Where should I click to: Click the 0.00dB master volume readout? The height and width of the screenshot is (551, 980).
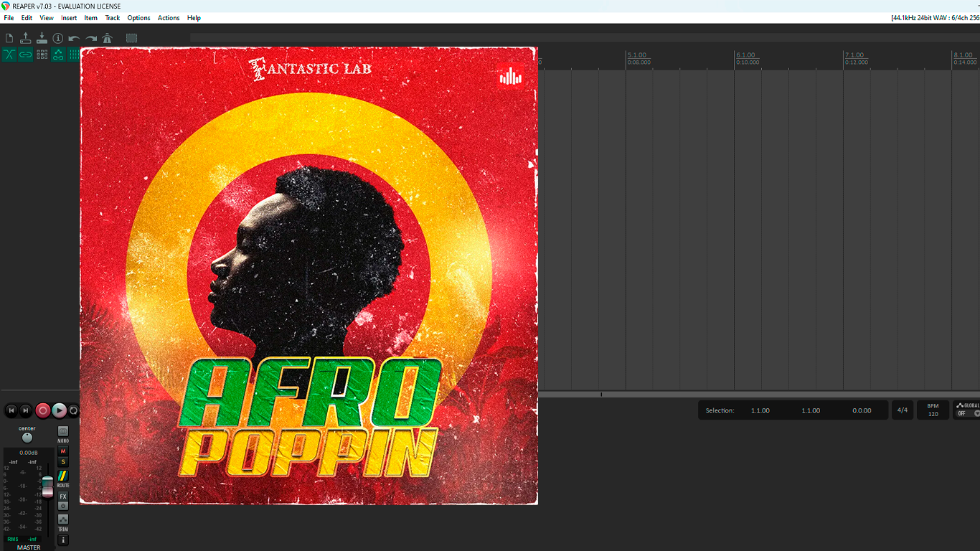click(x=29, y=453)
